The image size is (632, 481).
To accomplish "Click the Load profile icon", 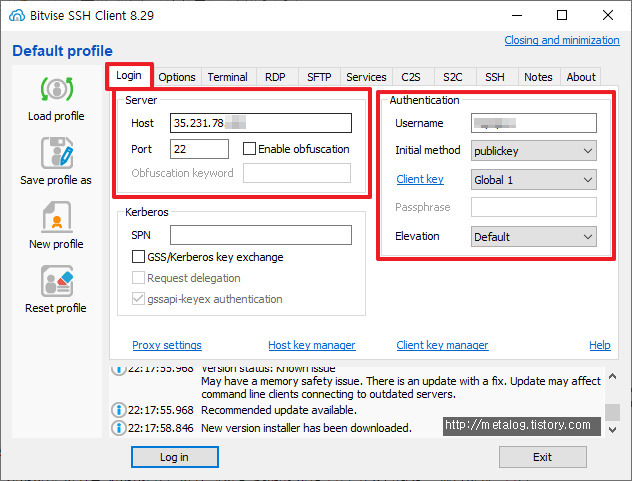I will click(x=57, y=89).
